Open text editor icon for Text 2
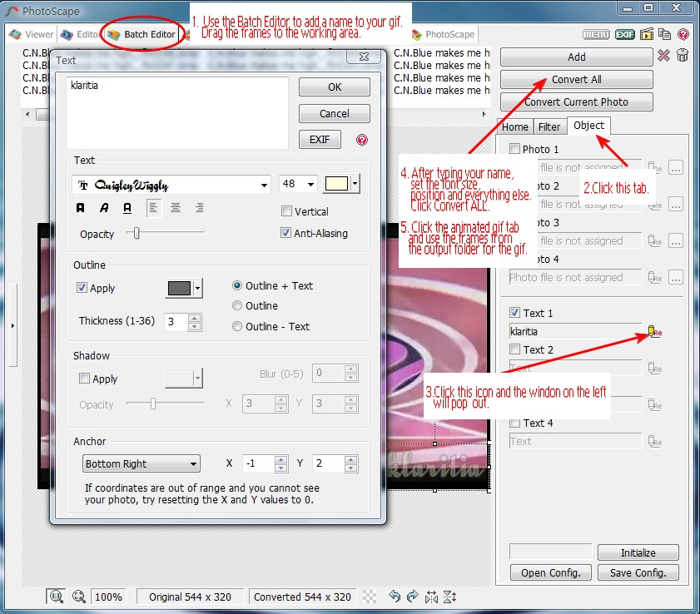The image size is (700, 614). click(x=655, y=368)
